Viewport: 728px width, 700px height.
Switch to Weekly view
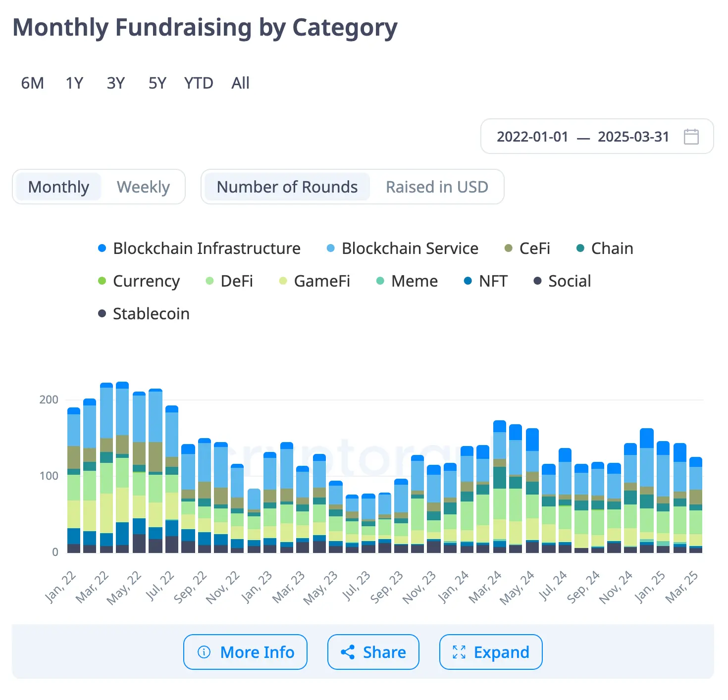pyautogui.click(x=143, y=187)
